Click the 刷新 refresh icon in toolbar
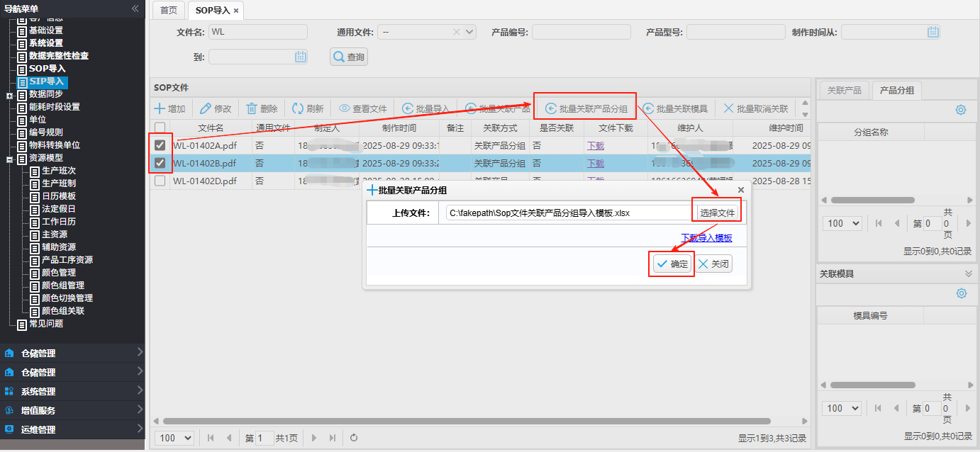The width and height of the screenshot is (980, 452). tap(298, 108)
